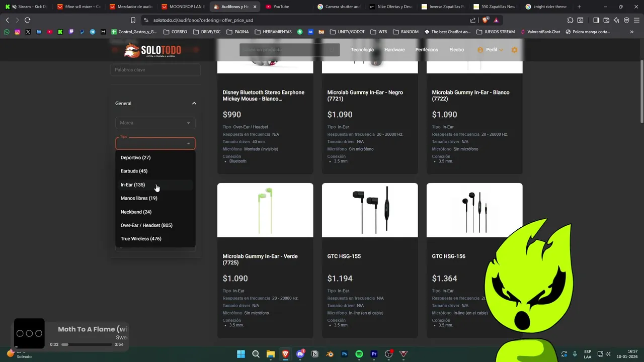
Task: Open the Electro navigation menu
Action: [456, 50]
